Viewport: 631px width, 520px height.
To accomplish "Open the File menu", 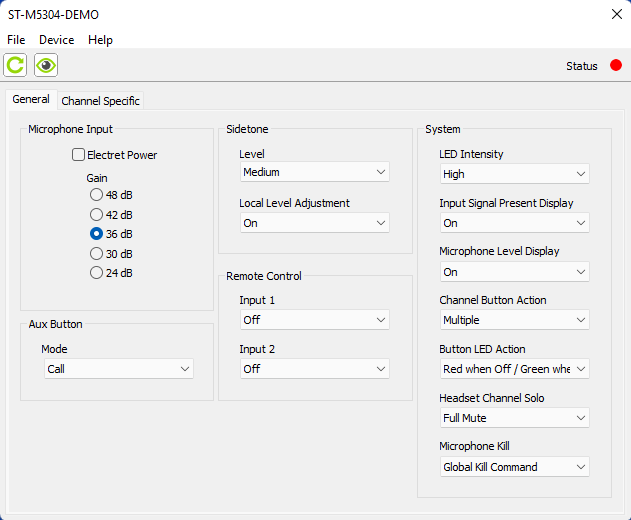I will pyautogui.click(x=16, y=40).
